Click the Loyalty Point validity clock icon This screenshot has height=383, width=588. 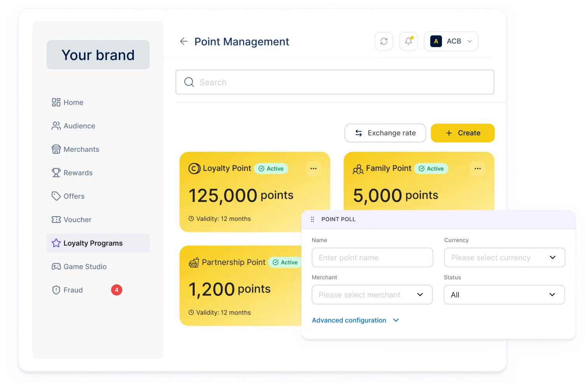click(x=191, y=219)
